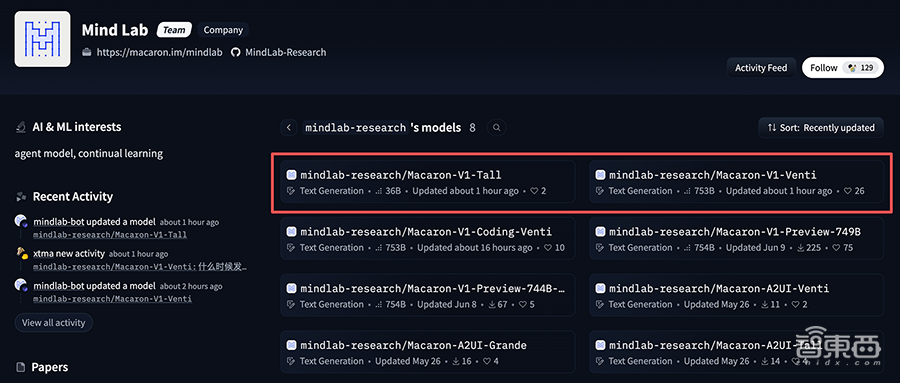Click the heart icon on Macaron-V1-Venti
Screen dimensions: 900x383
[847, 191]
